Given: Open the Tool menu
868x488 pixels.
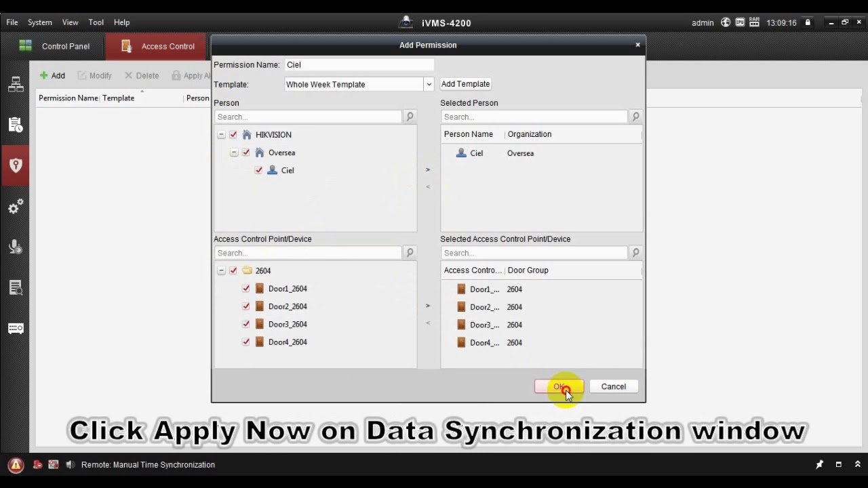Looking at the screenshot, I should (x=96, y=22).
